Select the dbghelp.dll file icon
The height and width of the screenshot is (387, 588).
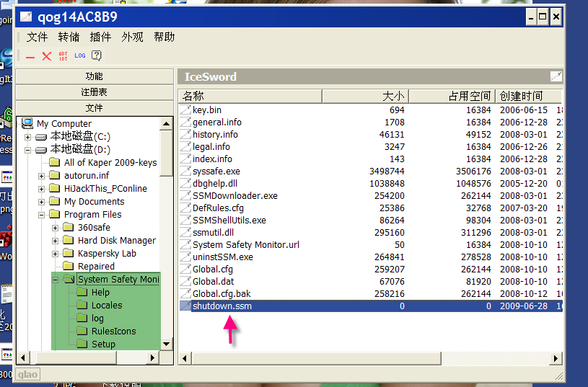click(185, 184)
